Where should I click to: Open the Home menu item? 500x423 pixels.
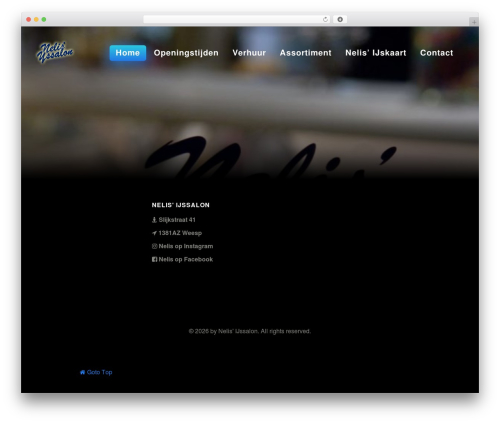[x=128, y=53]
